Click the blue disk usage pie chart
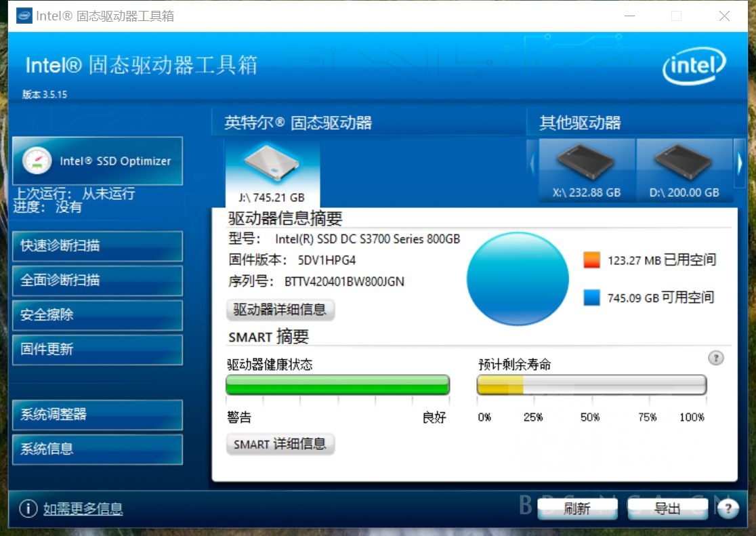Viewport: 756px width, 536px height. tap(518, 280)
